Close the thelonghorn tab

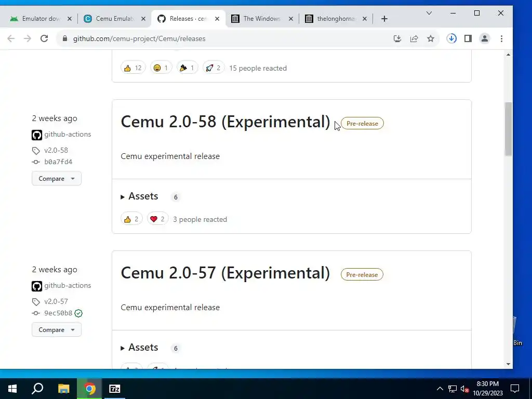coord(365,19)
